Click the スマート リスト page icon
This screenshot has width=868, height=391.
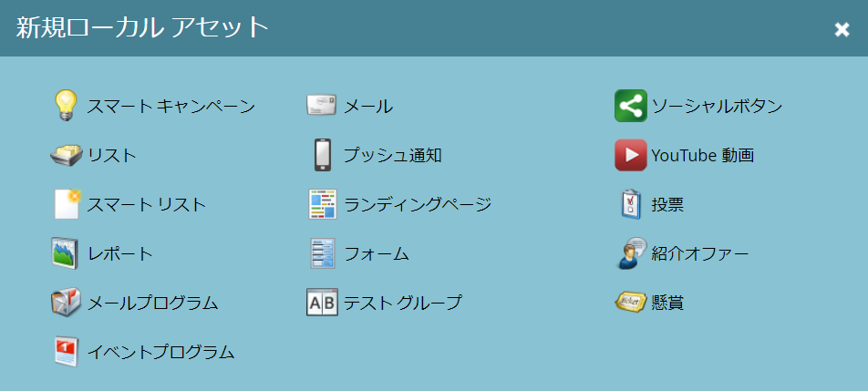(67, 204)
